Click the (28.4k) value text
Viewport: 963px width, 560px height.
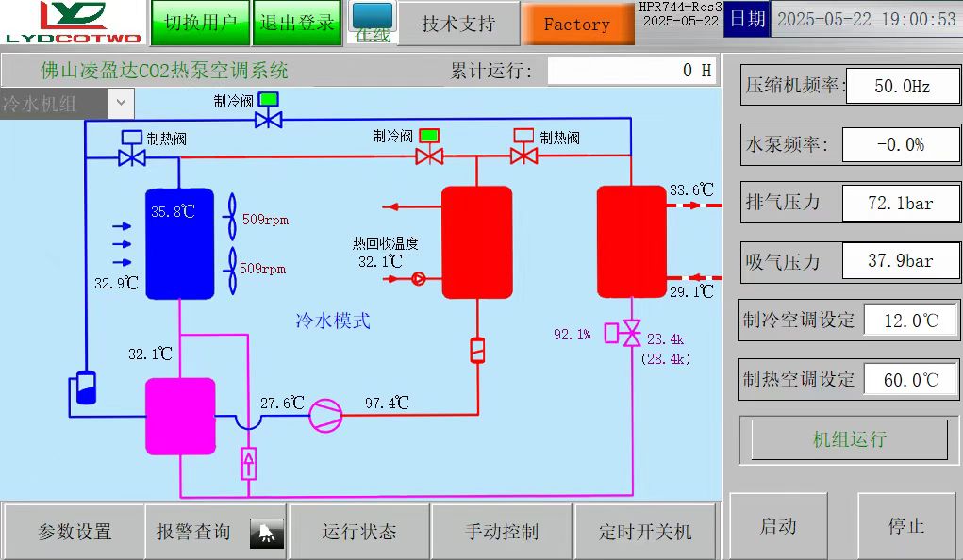pyautogui.click(x=666, y=358)
